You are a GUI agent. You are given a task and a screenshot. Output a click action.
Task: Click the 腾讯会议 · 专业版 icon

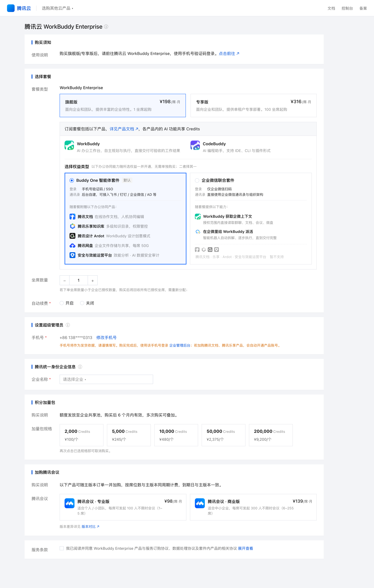tap(70, 503)
